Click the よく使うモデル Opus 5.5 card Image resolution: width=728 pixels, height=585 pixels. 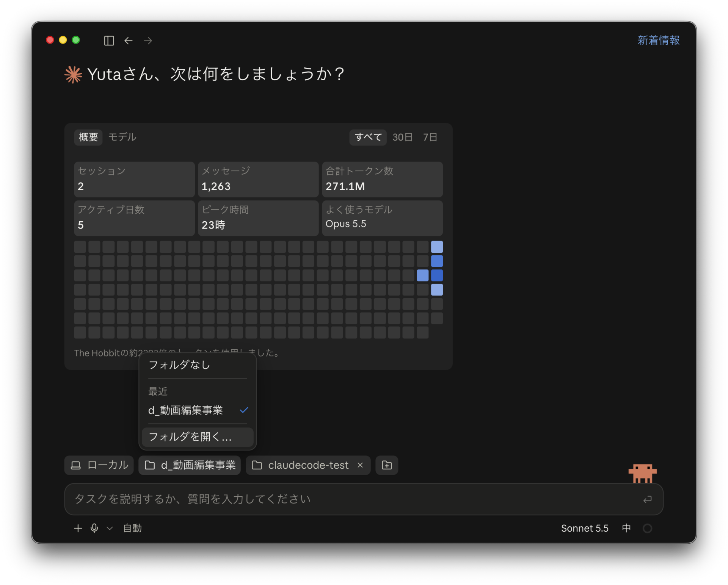[382, 218]
